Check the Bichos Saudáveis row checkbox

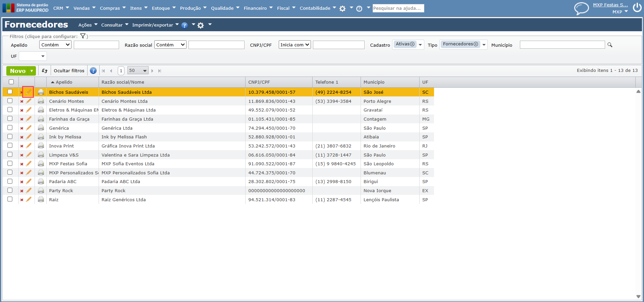click(10, 92)
